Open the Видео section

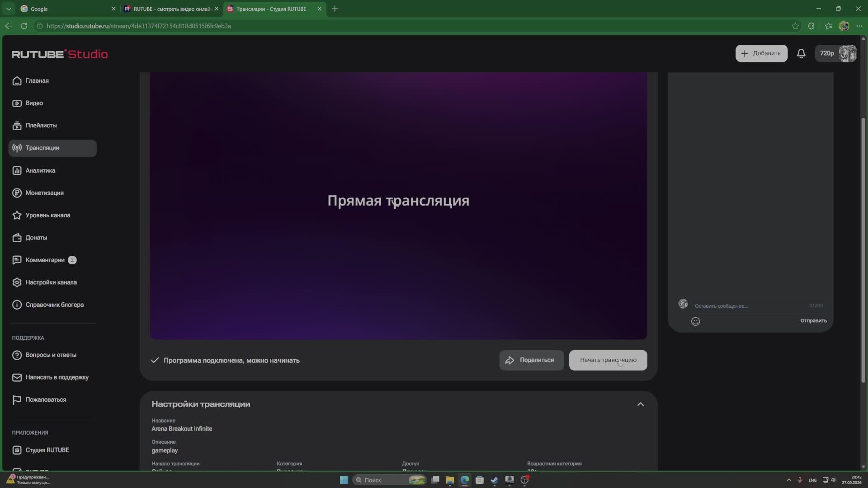[x=52, y=103]
